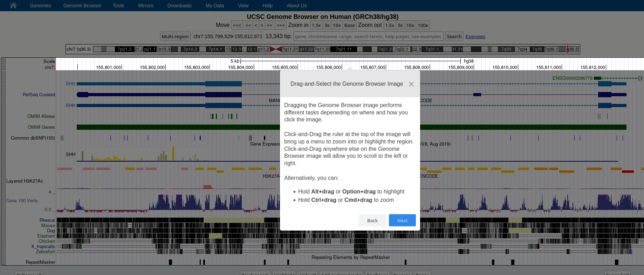Click the gene search input field
The height and width of the screenshot is (275, 644).
point(368,36)
